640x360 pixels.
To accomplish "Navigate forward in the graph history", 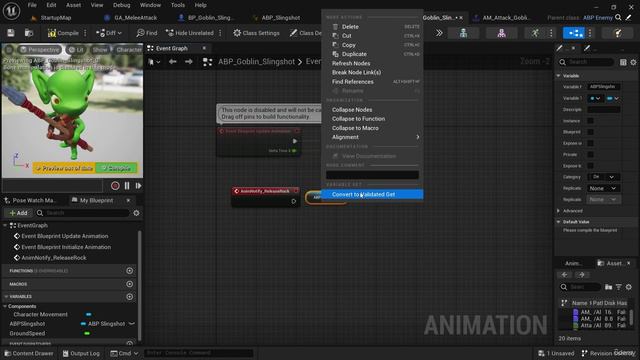I will [188, 62].
